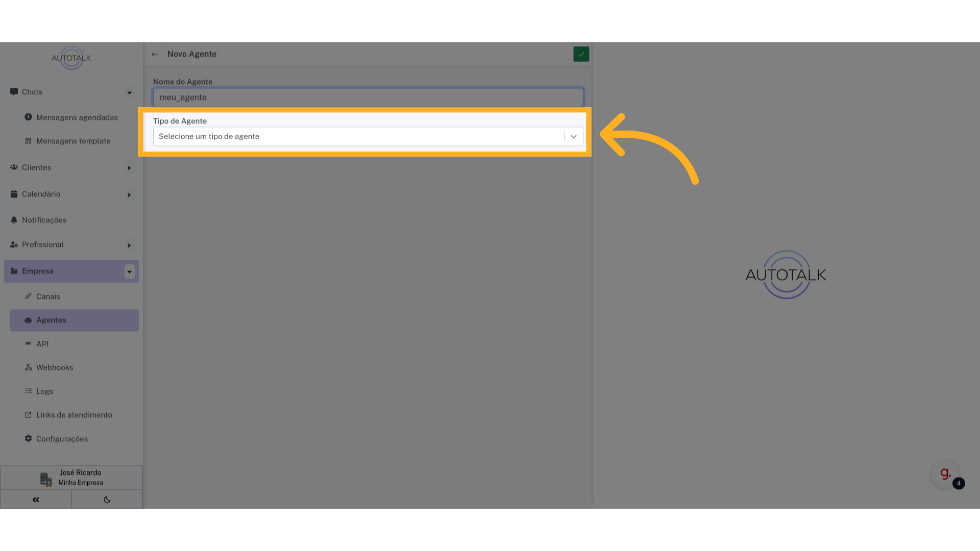Open Links de atendimento
This screenshot has width=980, height=551.
(75, 415)
